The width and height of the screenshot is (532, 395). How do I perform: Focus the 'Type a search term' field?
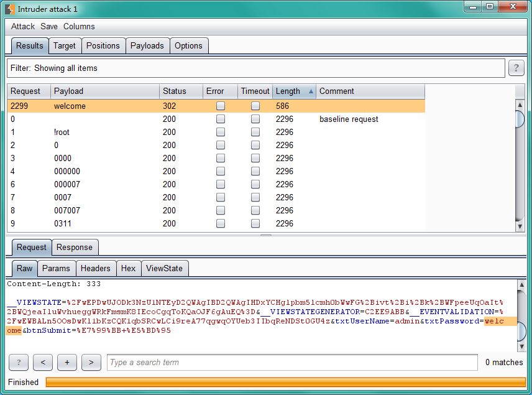pos(292,363)
